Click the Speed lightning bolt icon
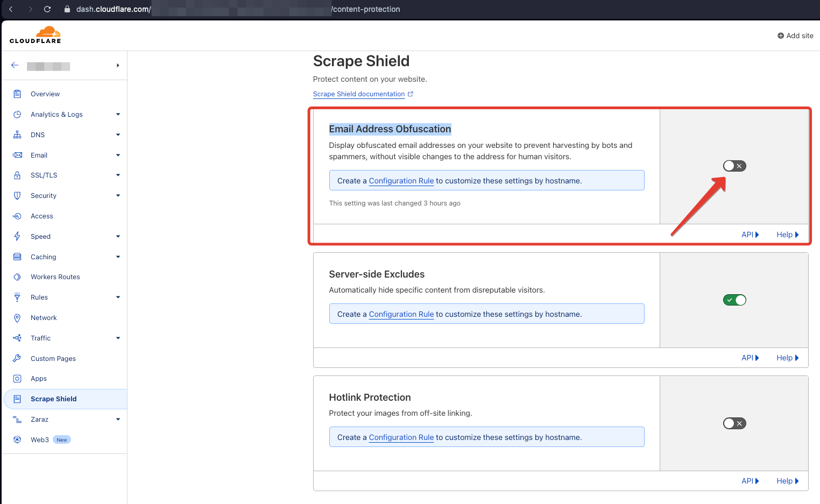 17,237
